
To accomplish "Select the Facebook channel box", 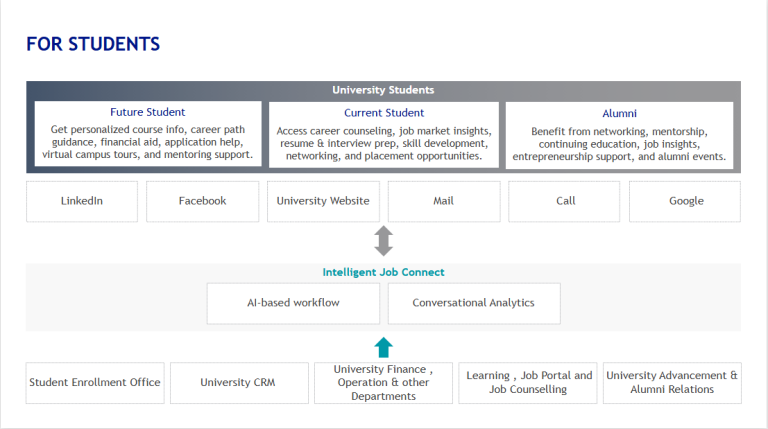I will [x=202, y=201].
